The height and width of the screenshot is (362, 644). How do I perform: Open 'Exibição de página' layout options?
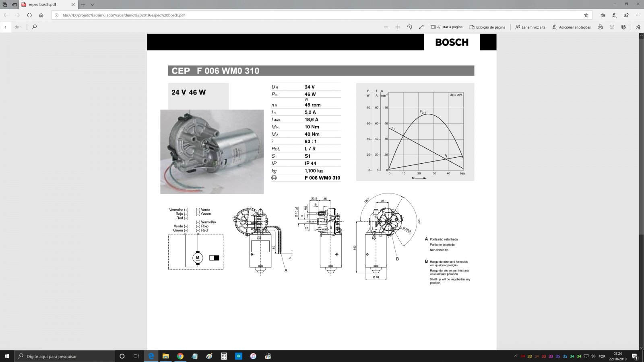click(487, 27)
